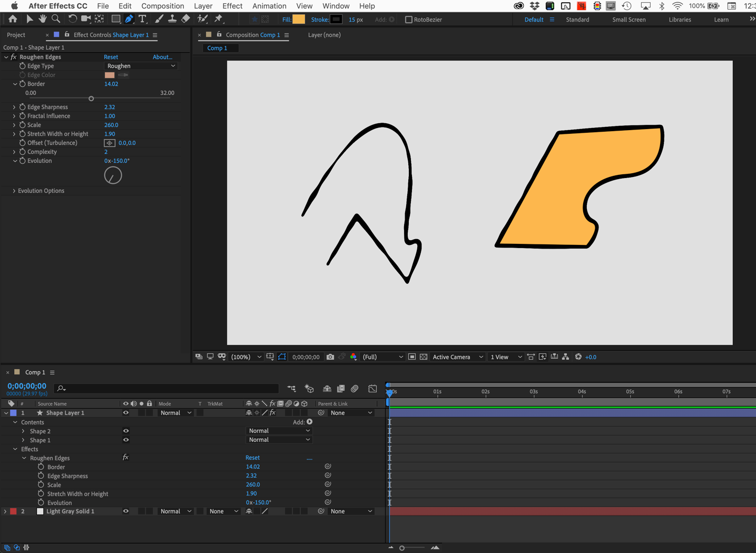Click the orange Fill color swatch
This screenshot has width=756, height=553.
pyautogui.click(x=299, y=19)
